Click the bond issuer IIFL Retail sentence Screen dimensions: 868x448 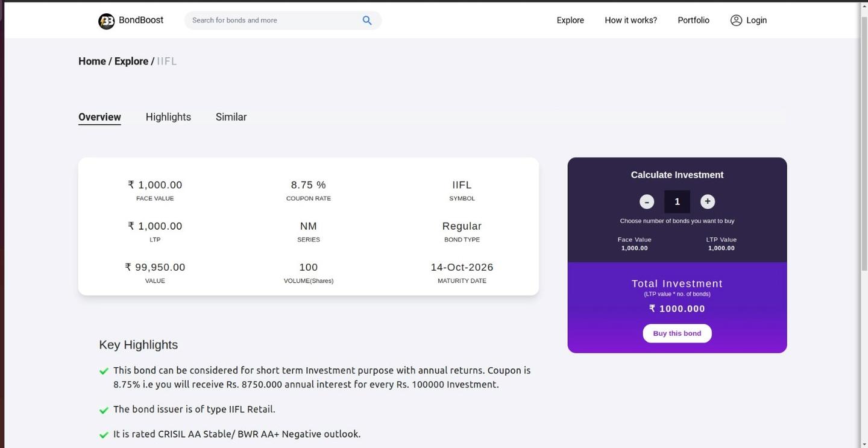point(194,409)
